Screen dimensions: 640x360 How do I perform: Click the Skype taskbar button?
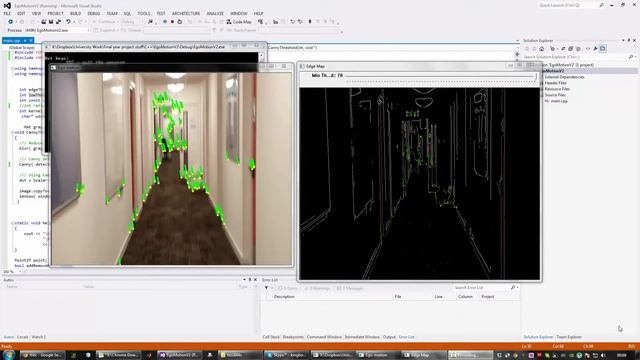tap(286, 355)
